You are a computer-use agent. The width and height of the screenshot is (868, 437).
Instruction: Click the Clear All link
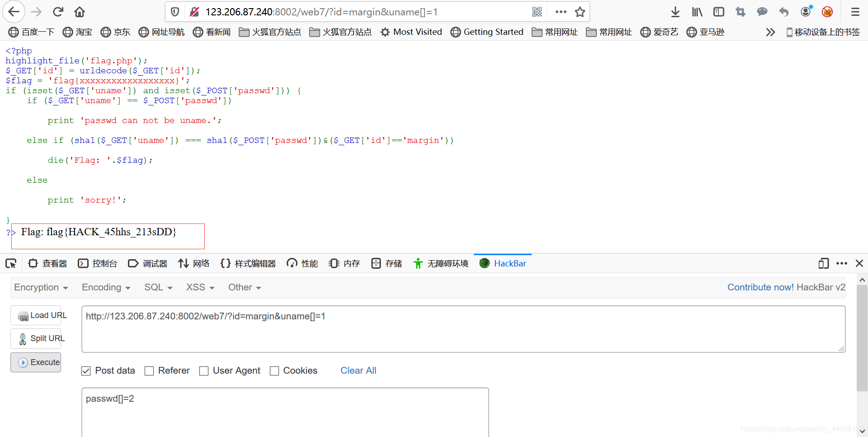358,370
